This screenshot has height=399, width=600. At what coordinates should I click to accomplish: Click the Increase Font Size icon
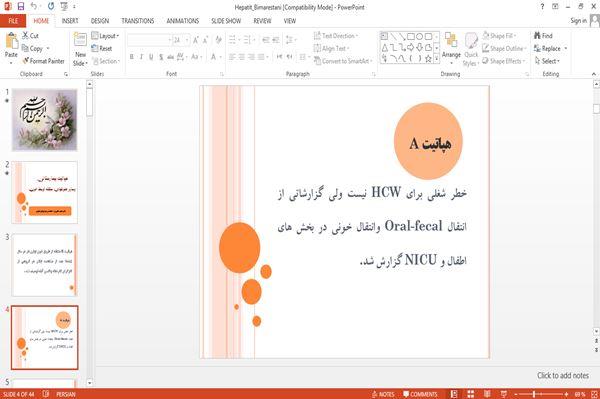[196, 40]
